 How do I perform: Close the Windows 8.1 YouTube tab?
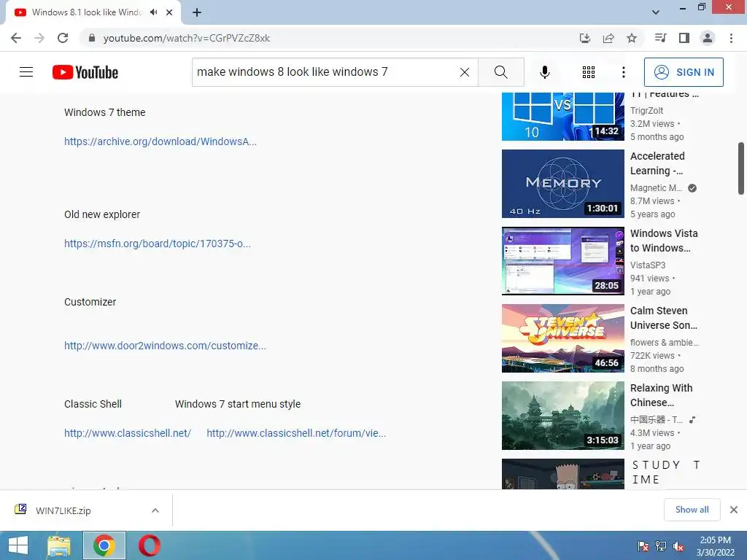[x=169, y=12]
